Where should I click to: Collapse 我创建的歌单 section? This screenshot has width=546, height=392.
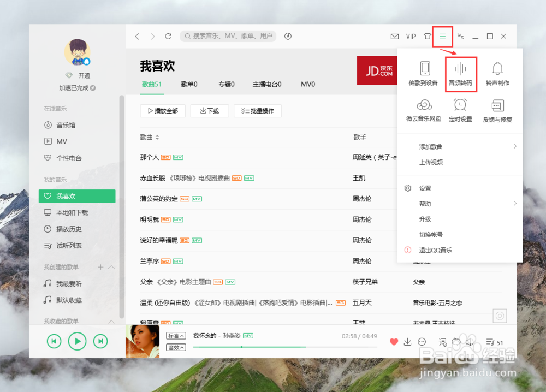[x=111, y=267]
